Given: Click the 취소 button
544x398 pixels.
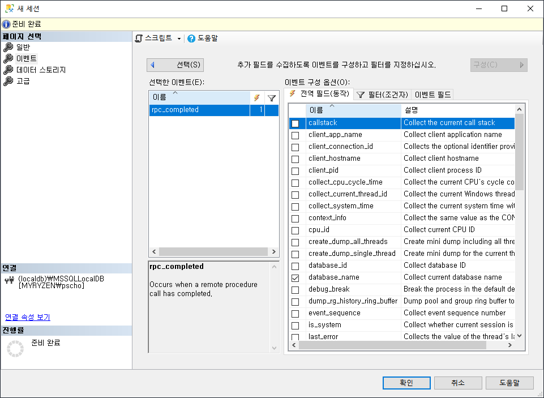Looking at the screenshot, I should (x=458, y=383).
